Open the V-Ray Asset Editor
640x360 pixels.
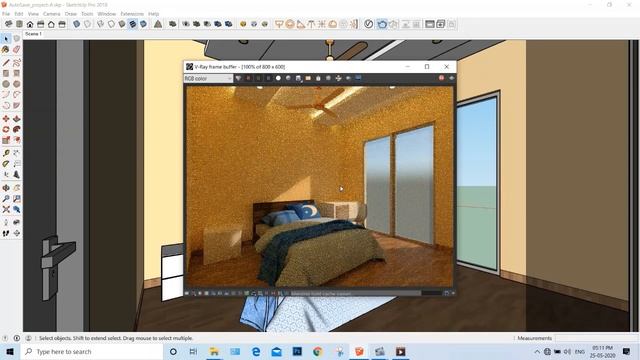pos(369,24)
